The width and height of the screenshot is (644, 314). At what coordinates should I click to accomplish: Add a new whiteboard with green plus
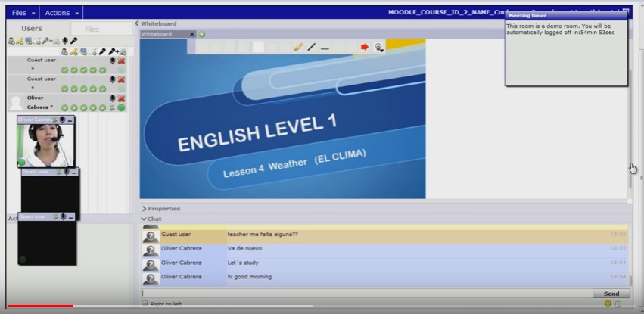(x=202, y=34)
